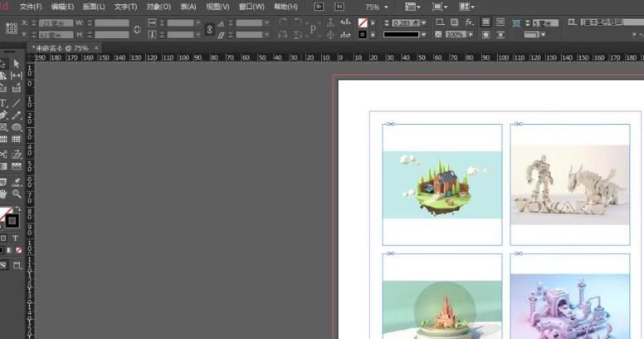Select the Eyedropper tool

pyautogui.click(x=17, y=181)
